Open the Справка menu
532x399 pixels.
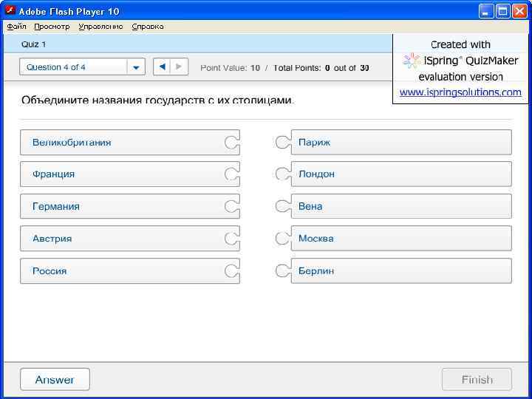point(148,27)
